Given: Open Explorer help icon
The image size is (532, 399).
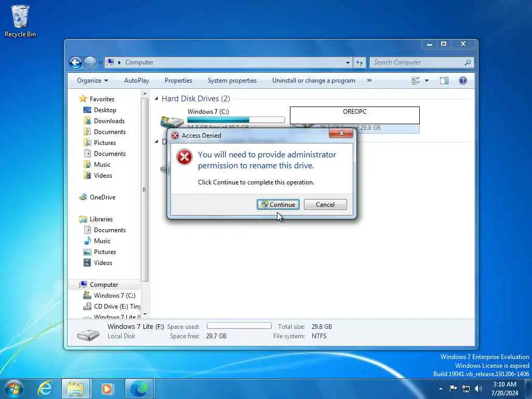Looking at the screenshot, I should [463, 81].
